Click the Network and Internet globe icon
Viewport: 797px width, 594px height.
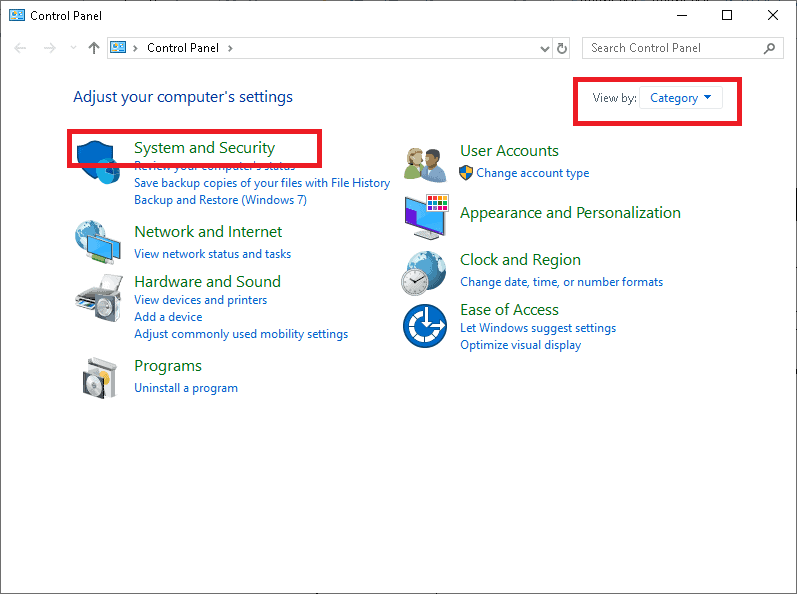98,242
